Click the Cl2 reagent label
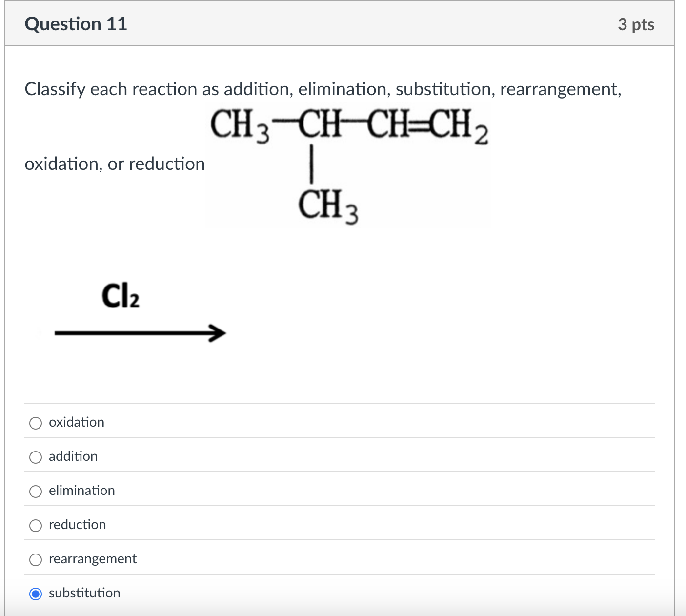The image size is (686, 616). coord(120,296)
